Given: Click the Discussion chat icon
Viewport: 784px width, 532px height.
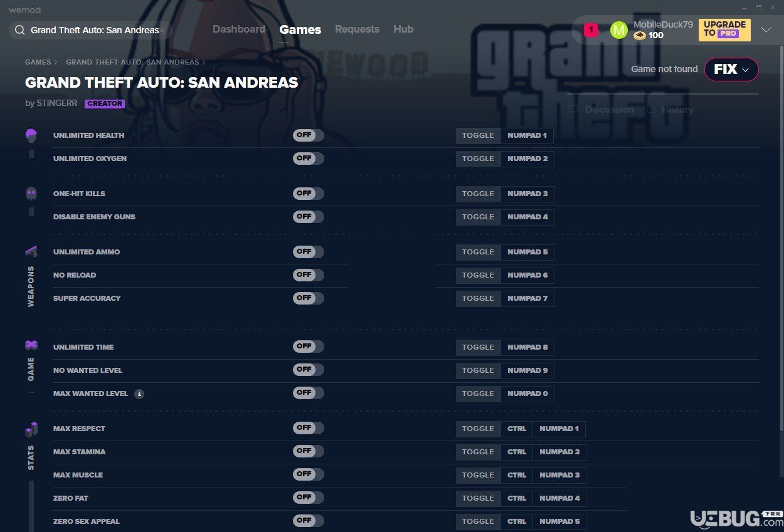Looking at the screenshot, I should (573, 110).
